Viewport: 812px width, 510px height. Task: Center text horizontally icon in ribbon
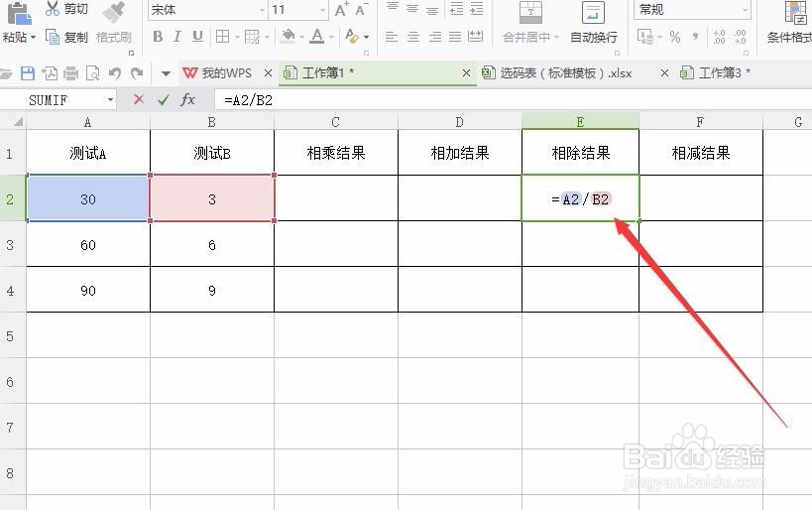tap(412, 37)
